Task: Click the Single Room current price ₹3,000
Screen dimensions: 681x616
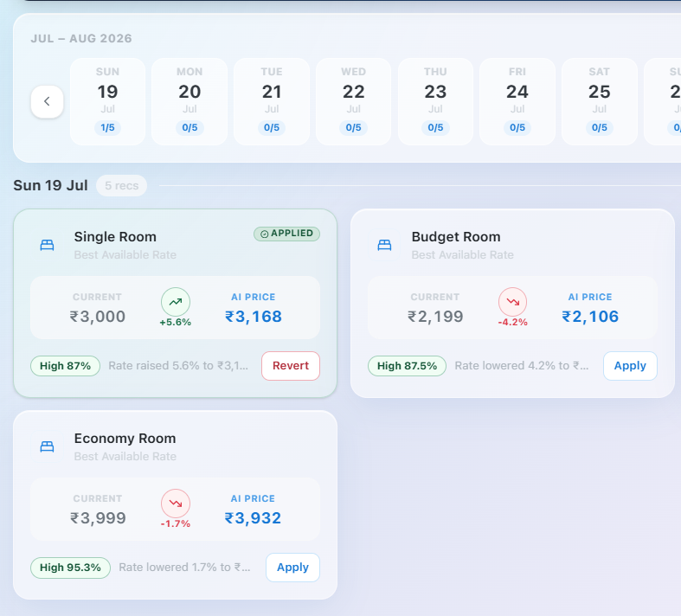Action: [x=97, y=317]
